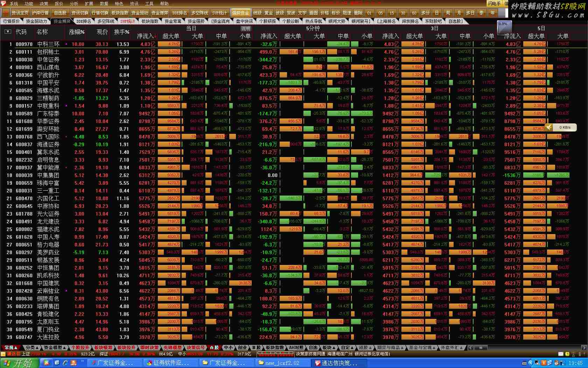Open the 工具 menu
588x368 pixels.
point(149,4)
